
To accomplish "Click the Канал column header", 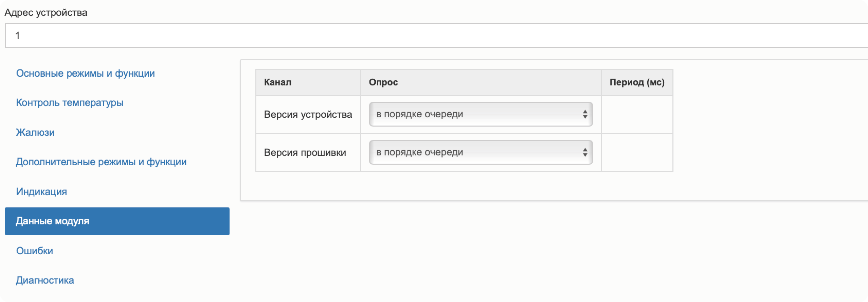I will tap(277, 82).
